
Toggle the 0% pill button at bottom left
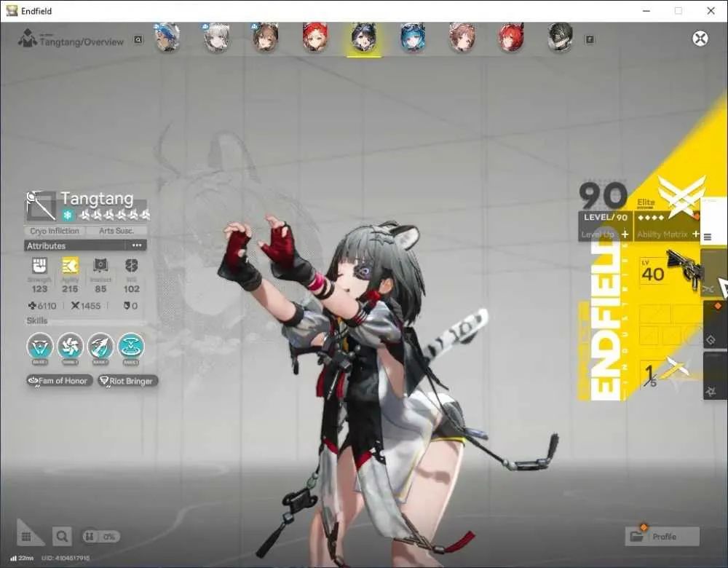click(100, 537)
